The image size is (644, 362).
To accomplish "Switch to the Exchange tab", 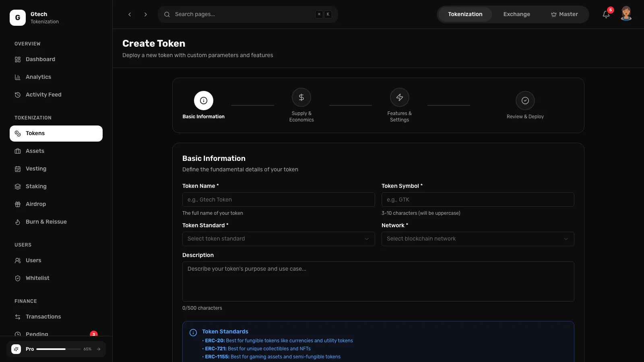I will pyautogui.click(x=516, y=14).
